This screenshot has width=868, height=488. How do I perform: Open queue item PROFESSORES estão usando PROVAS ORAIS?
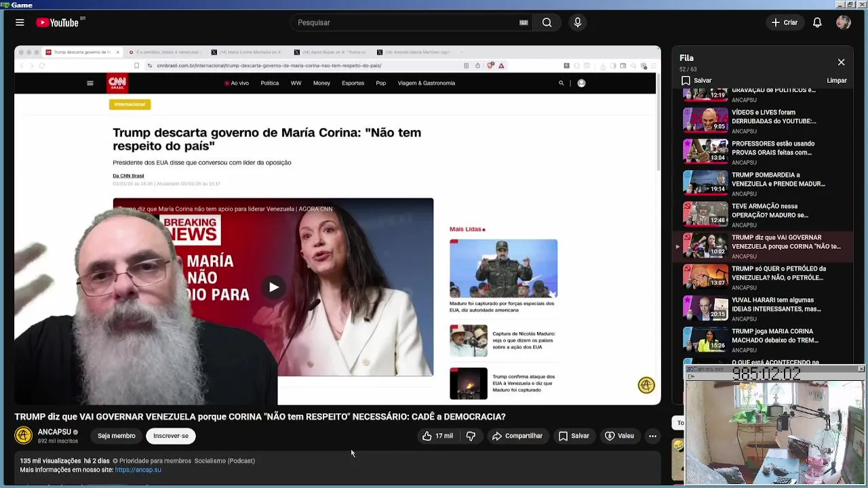point(764,152)
